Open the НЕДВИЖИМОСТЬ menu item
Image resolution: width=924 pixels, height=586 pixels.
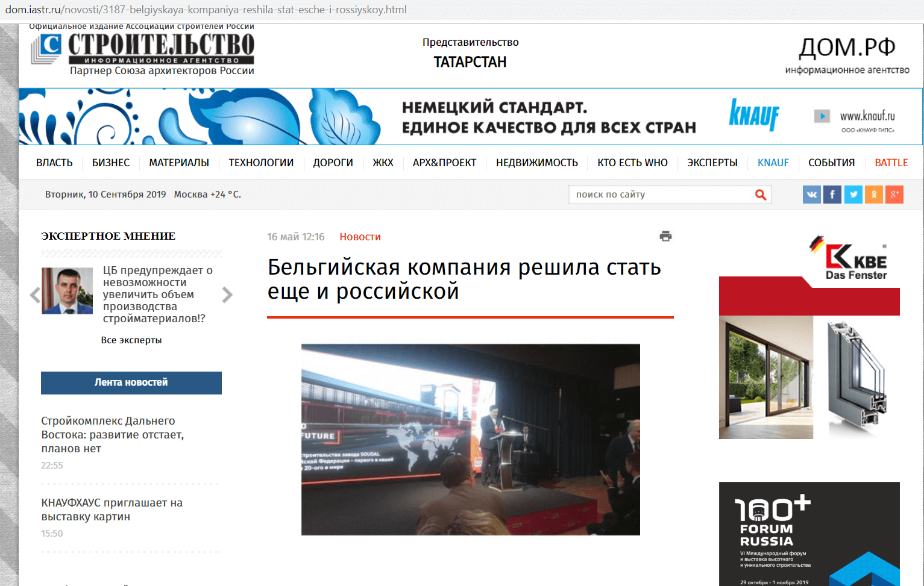pos(536,163)
